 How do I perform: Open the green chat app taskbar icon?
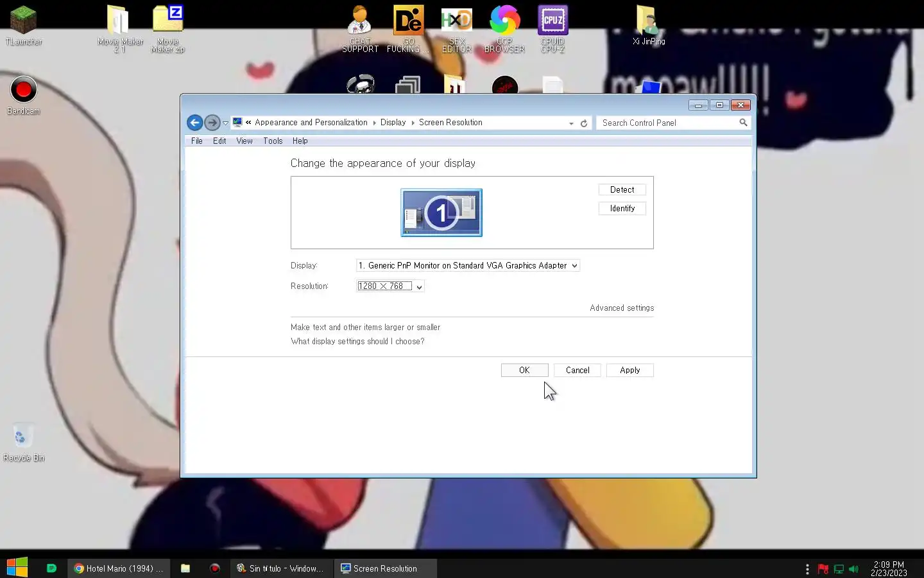[51, 568]
